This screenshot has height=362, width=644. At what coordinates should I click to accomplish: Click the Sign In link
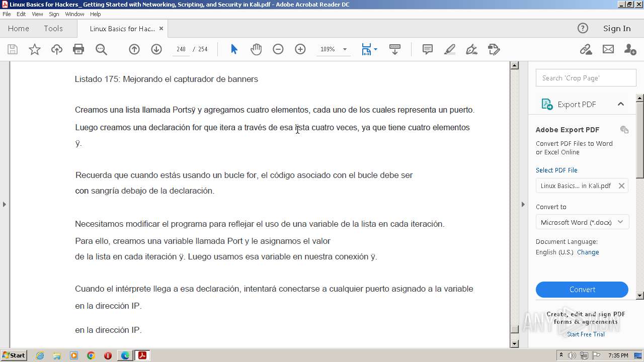pos(617,29)
